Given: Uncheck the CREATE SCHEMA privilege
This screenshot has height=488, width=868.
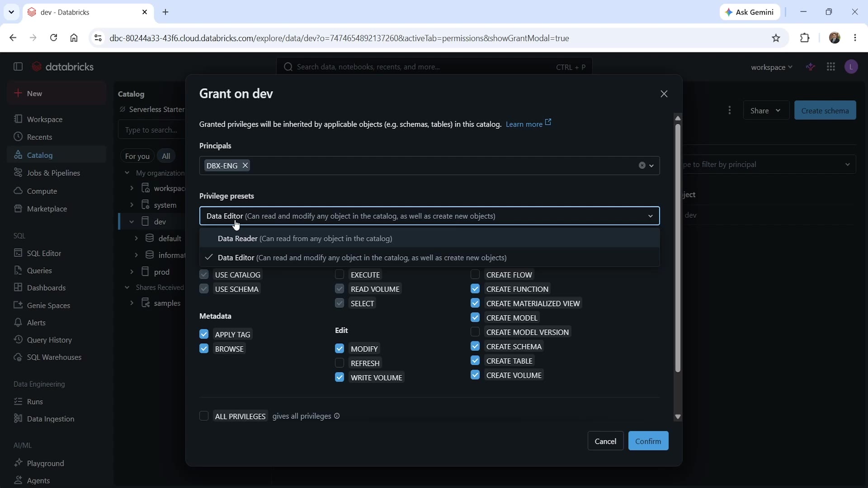Looking at the screenshot, I should [475, 346].
